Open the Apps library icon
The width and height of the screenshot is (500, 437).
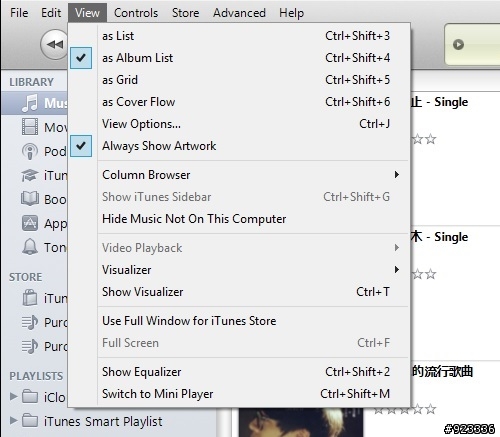30,223
